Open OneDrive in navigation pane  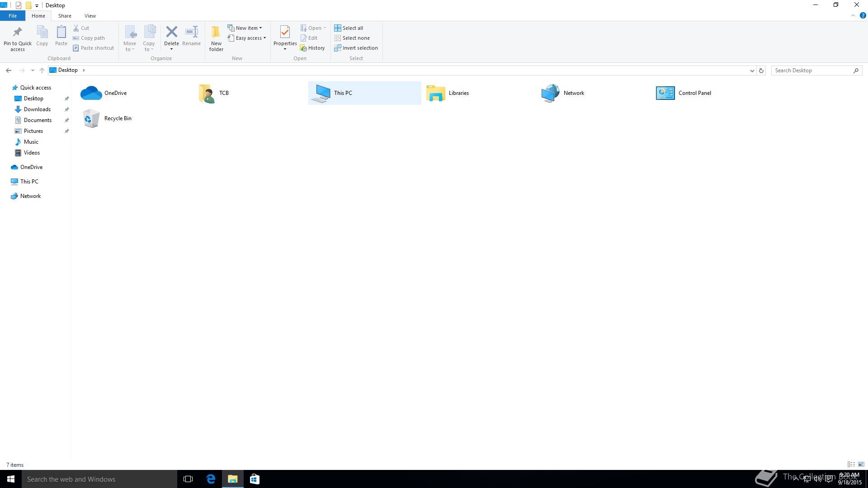31,167
